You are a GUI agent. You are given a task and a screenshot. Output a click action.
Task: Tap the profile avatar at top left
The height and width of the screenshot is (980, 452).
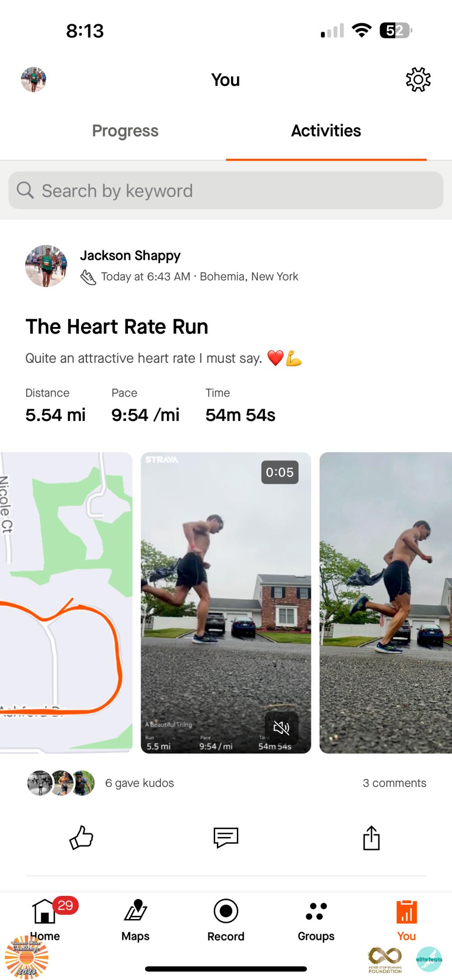[33, 80]
